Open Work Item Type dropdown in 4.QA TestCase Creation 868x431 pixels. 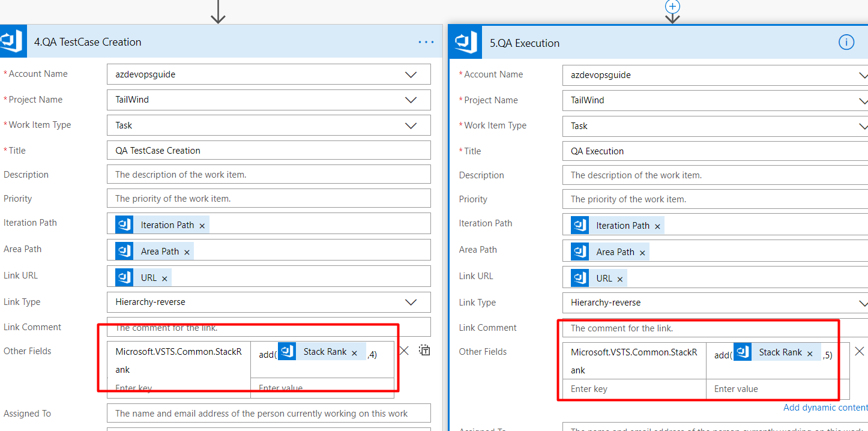point(411,125)
